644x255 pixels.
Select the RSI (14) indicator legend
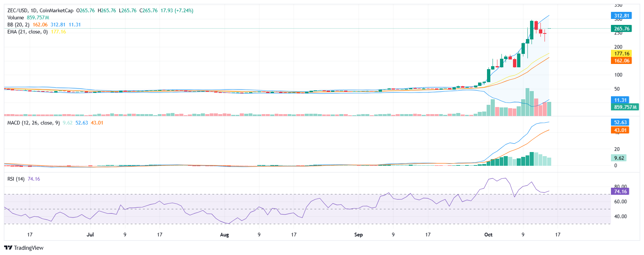click(x=16, y=179)
